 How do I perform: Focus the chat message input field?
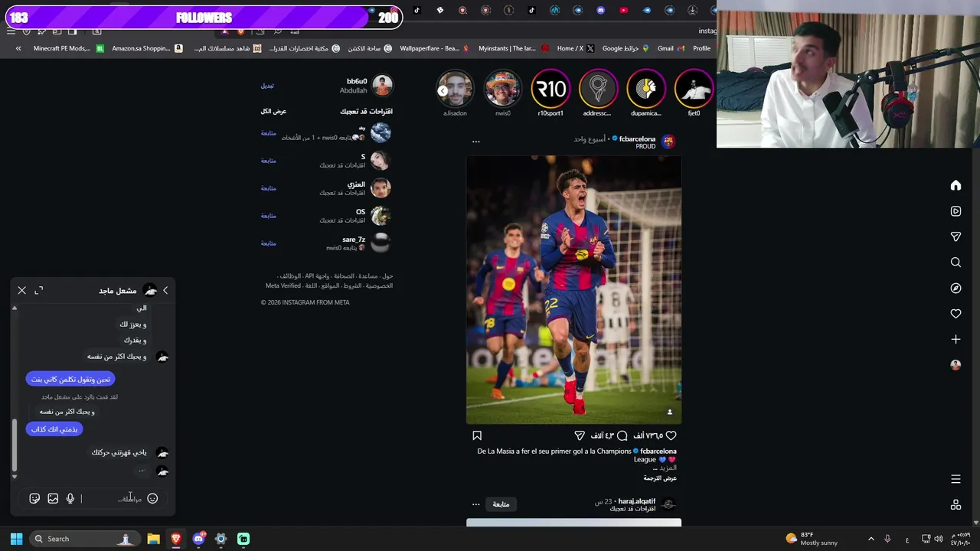pos(112,499)
